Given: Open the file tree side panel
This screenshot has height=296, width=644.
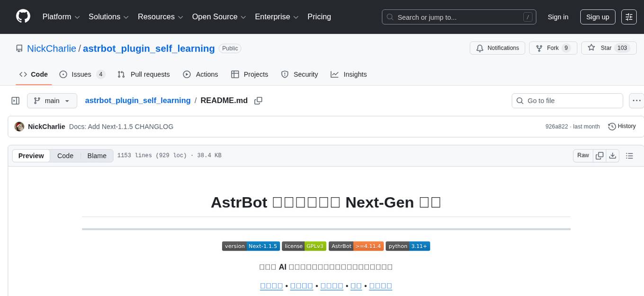Looking at the screenshot, I should pyautogui.click(x=15, y=100).
